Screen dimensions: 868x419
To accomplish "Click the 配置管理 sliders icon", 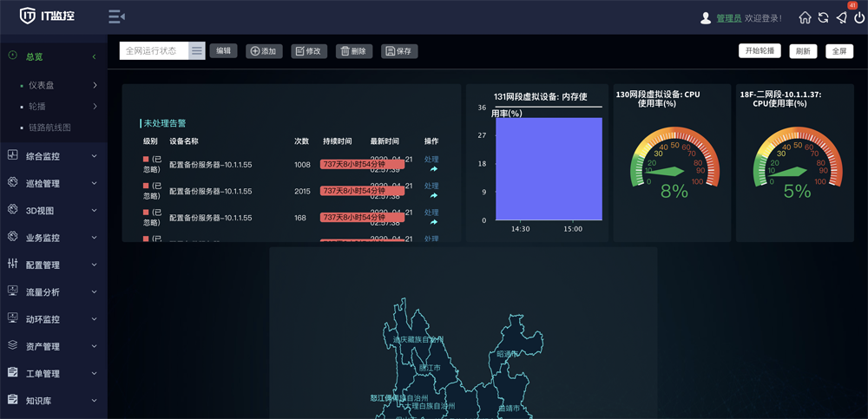I will [13, 264].
